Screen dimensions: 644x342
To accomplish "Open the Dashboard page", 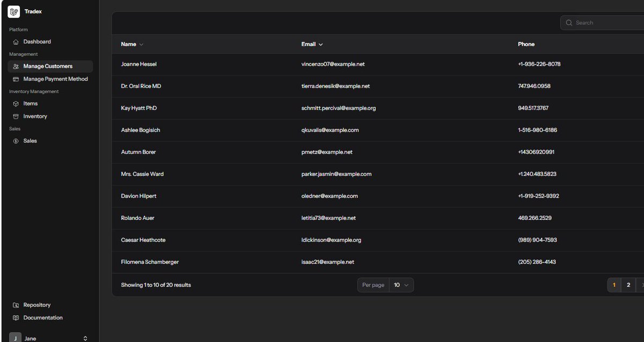I will (50, 42).
